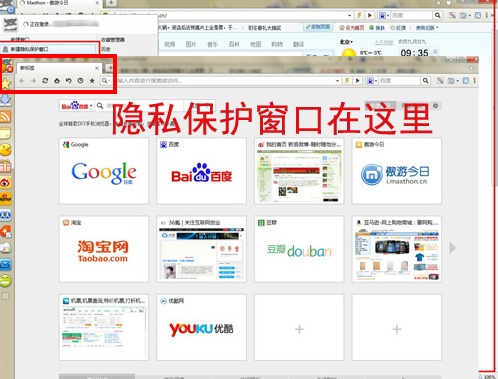
Task: Select the 新建隐私保护窗口 menu item
Action: click(49, 49)
